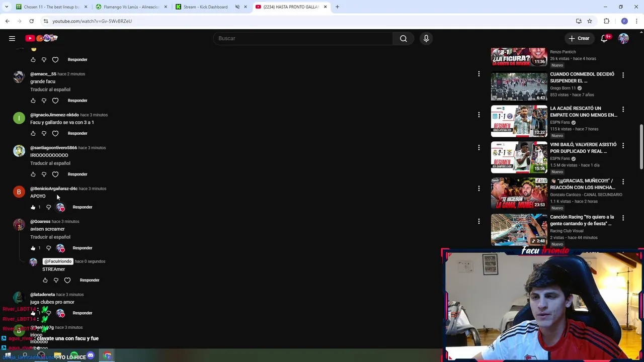Focus the Buscar search field
The height and width of the screenshot is (362, 644).
click(x=303, y=38)
